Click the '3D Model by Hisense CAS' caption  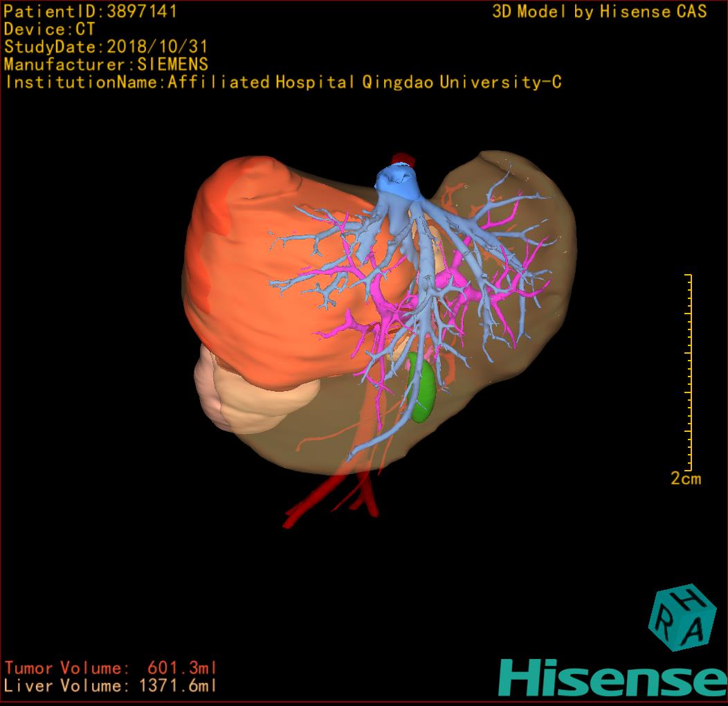pos(599,12)
